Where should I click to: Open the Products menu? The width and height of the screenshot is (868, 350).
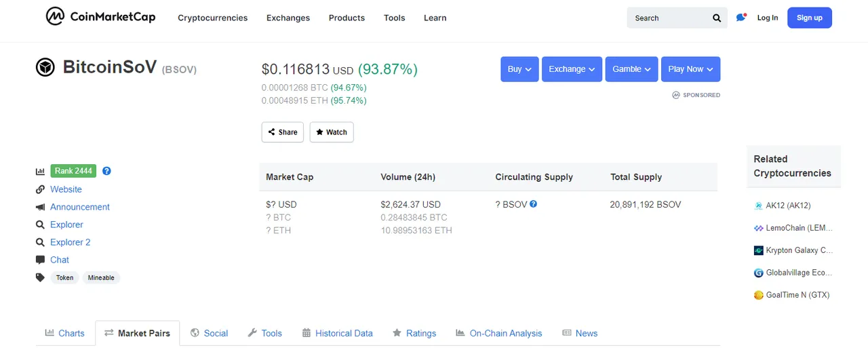click(x=347, y=18)
